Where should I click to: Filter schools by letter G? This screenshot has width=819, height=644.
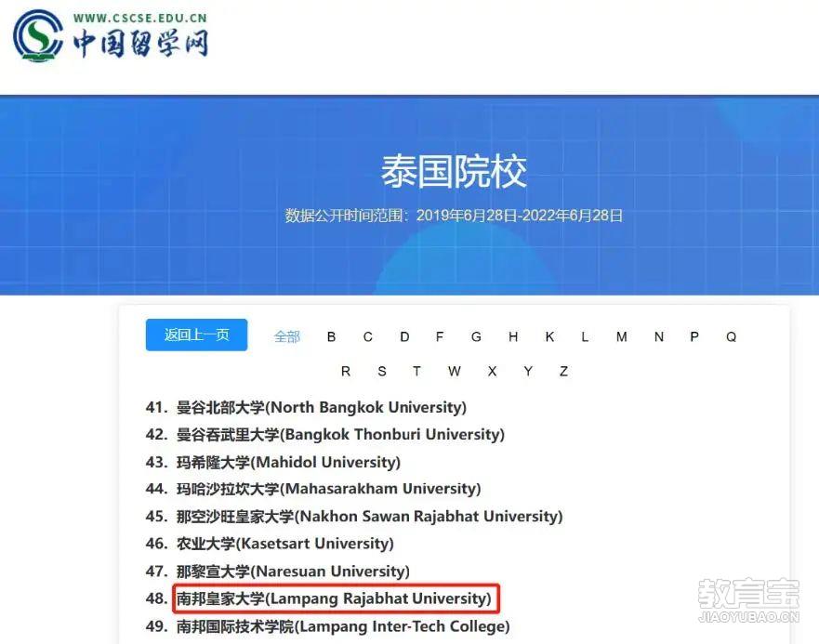pos(476,337)
